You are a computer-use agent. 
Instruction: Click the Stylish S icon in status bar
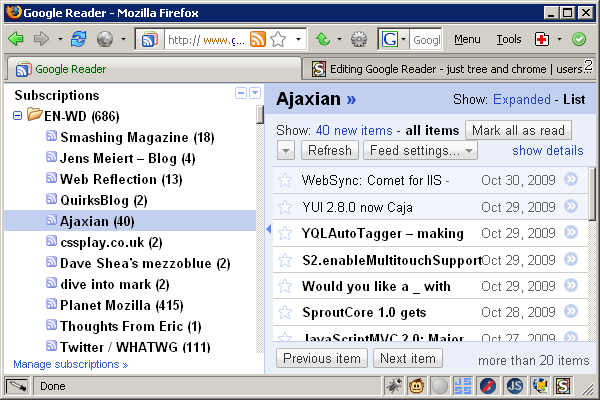[563, 386]
